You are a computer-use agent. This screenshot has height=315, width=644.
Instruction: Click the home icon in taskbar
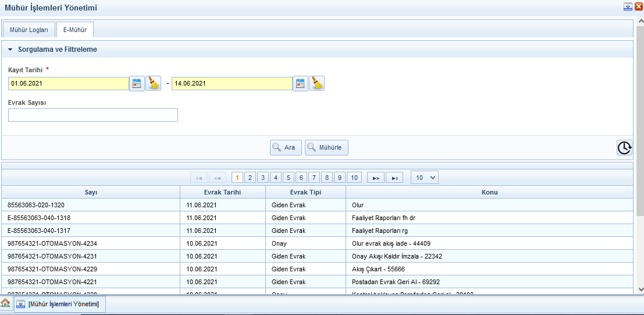[x=6, y=304]
